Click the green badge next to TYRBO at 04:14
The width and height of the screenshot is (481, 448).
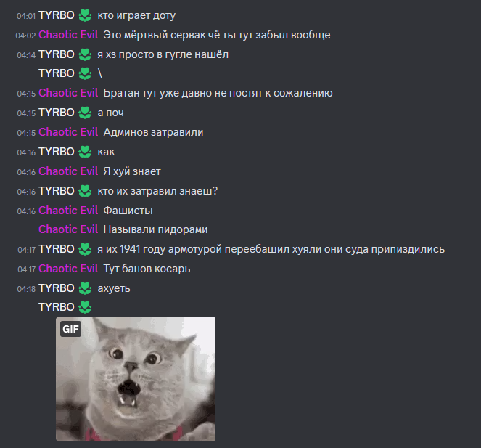pyautogui.click(x=85, y=54)
